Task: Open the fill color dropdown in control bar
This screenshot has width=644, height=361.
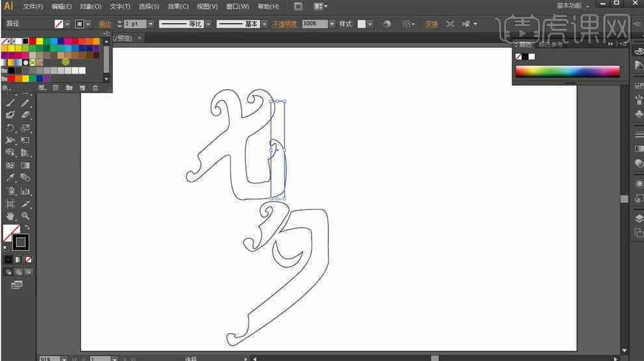Action: pos(68,24)
